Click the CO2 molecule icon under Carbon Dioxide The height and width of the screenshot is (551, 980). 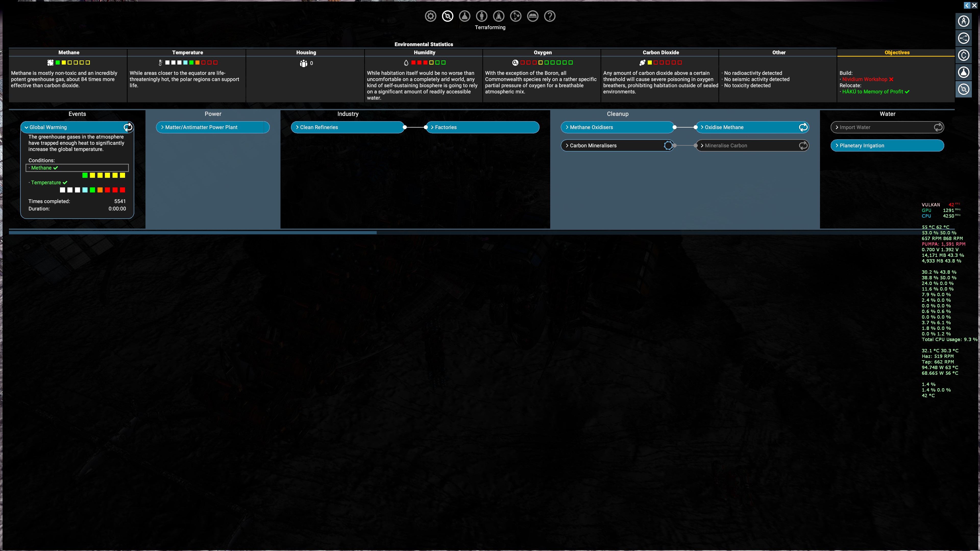click(643, 63)
